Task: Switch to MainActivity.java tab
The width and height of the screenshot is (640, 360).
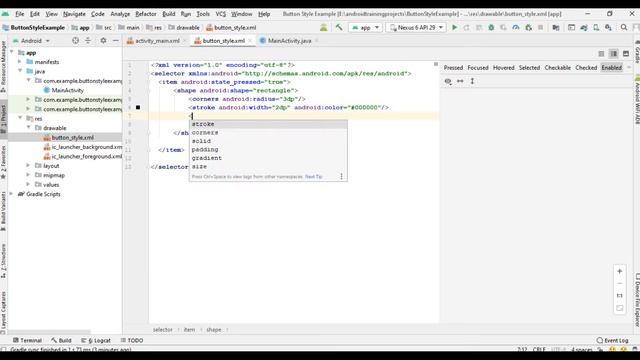Action: click(x=289, y=41)
